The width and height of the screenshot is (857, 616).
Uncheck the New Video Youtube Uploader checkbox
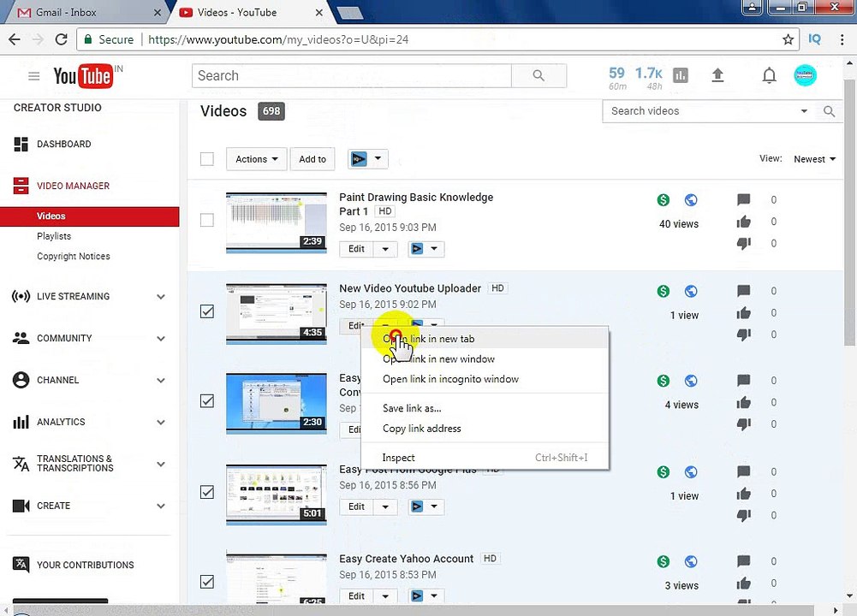(x=206, y=311)
